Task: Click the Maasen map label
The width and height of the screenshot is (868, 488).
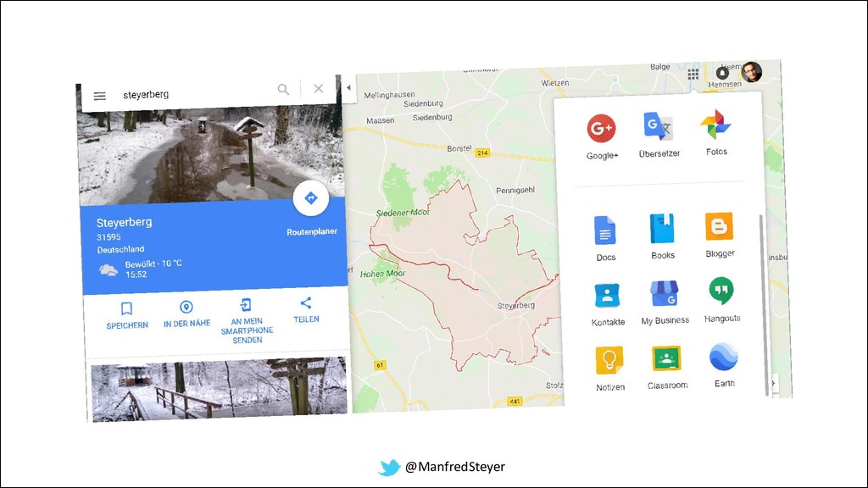Action: point(381,120)
